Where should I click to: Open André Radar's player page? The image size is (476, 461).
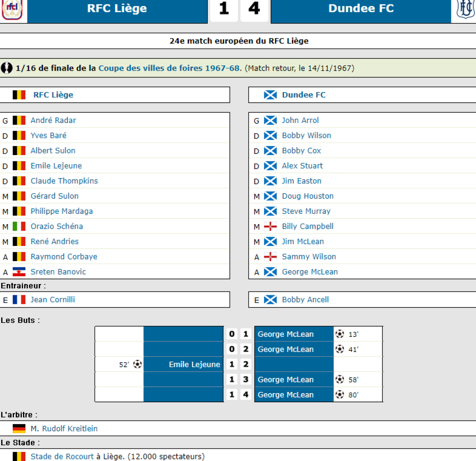tap(53, 120)
